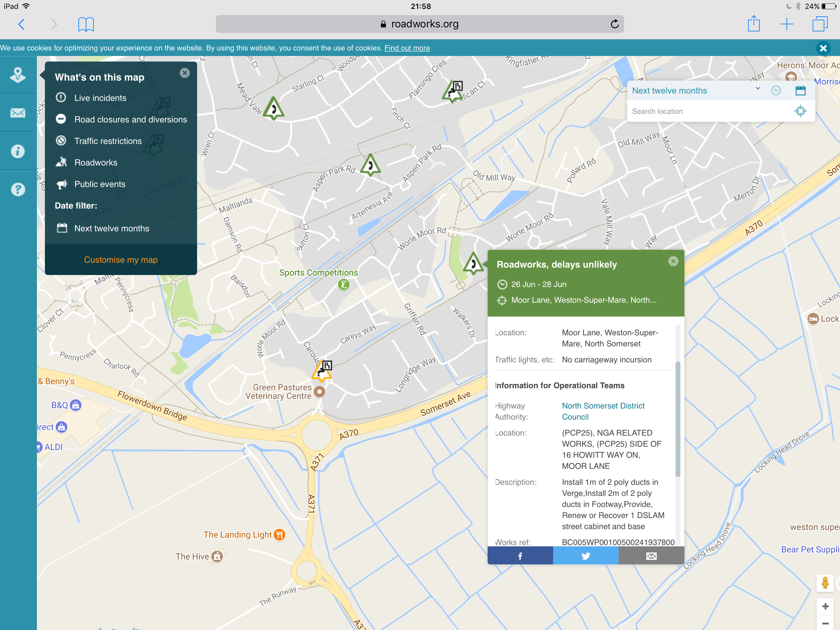Screen dimensions: 840x630
Task: Click the clock time filter icon
Action: pyautogui.click(x=776, y=90)
